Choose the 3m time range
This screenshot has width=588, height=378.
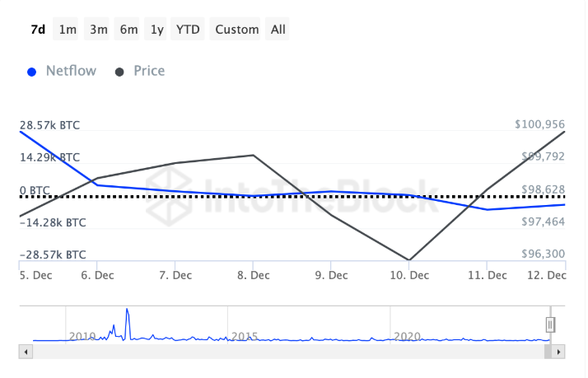(98, 29)
